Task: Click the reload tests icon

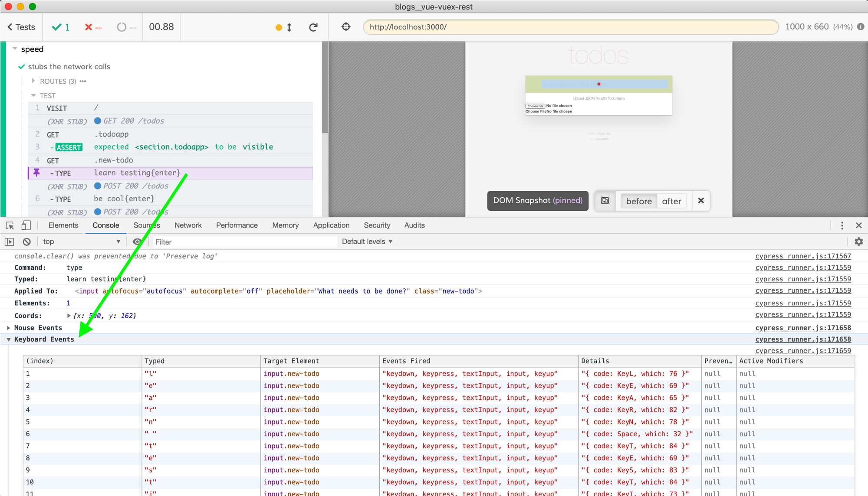Action: point(313,27)
